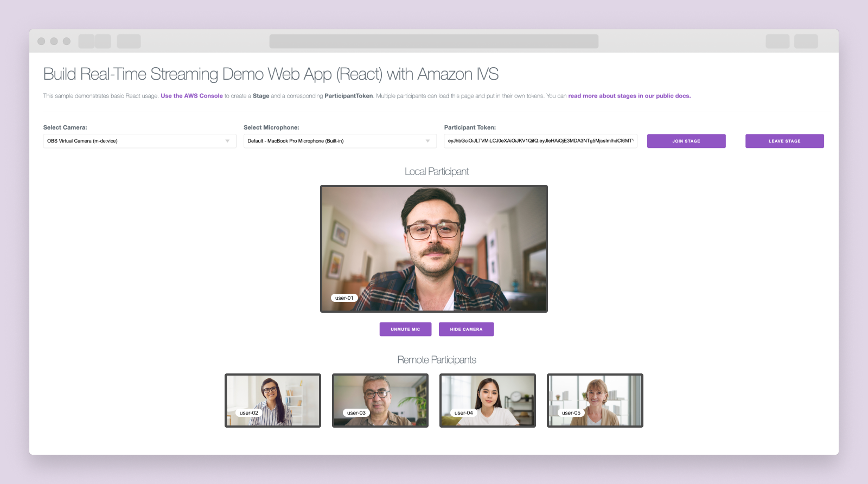Click the user-04 name label

click(464, 413)
